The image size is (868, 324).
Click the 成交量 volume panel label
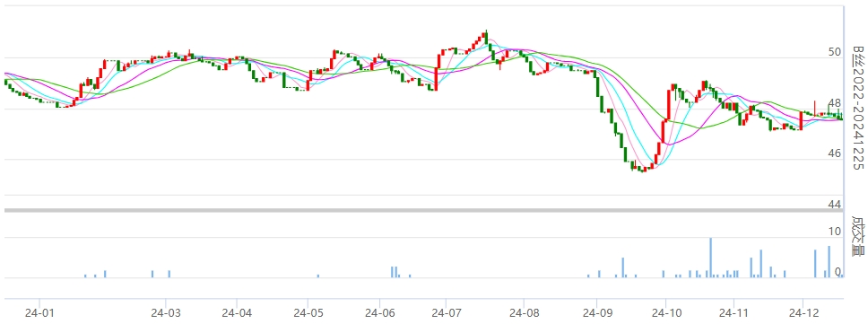coord(857,236)
